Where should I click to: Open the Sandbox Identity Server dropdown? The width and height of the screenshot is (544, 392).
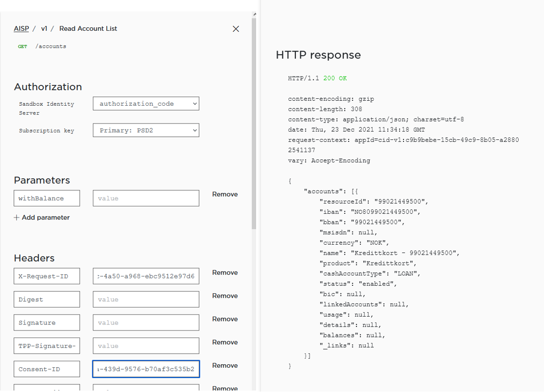tap(145, 103)
